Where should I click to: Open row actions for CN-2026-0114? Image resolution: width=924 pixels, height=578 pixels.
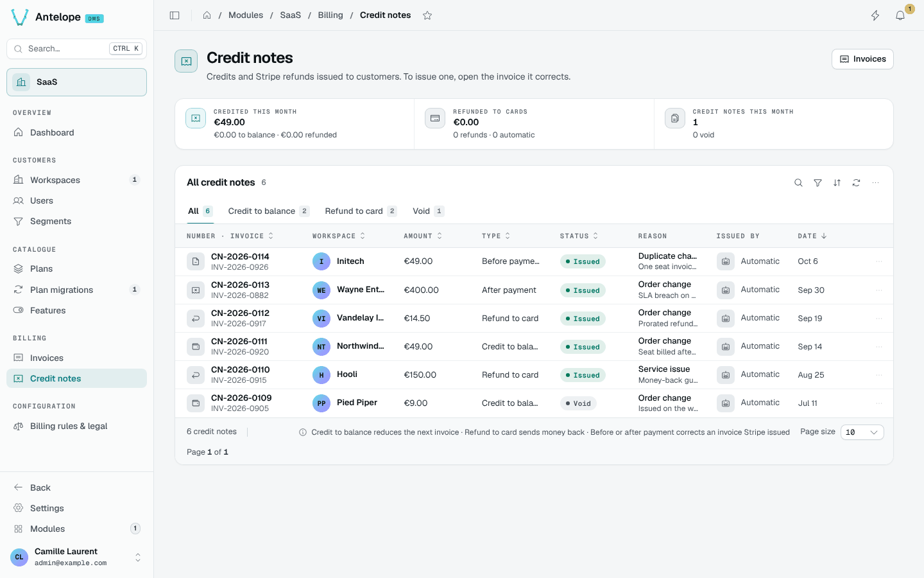[879, 261]
